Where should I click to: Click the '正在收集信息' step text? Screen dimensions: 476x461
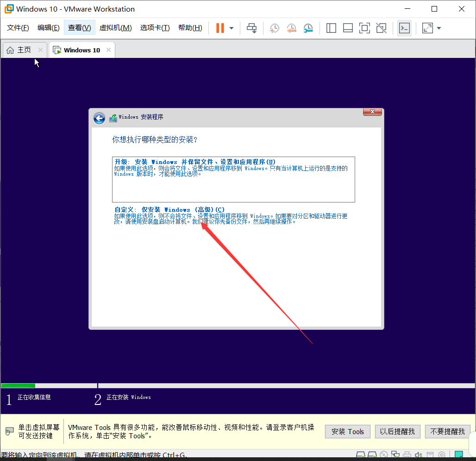coord(34,397)
